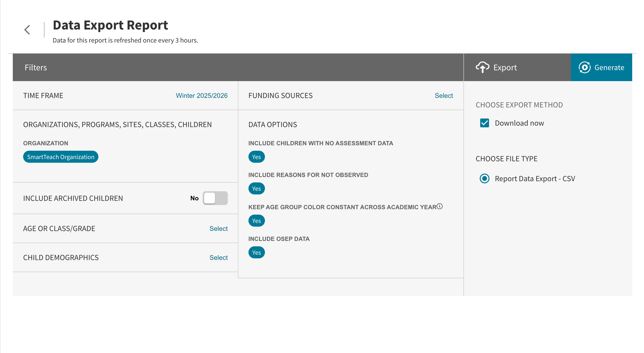Click the TIME FRAME filter row
Viewport: 644px width, 353px height.
point(43,95)
